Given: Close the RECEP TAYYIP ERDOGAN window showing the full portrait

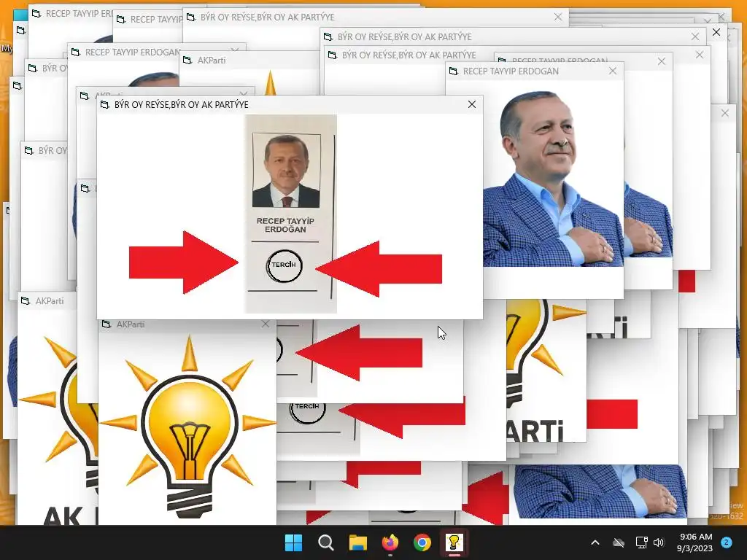Looking at the screenshot, I should pyautogui.click(x=613, y=71).
